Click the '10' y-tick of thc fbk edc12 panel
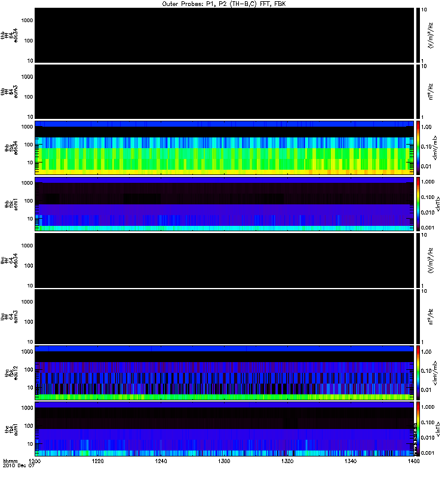 (x=30, y=388)
